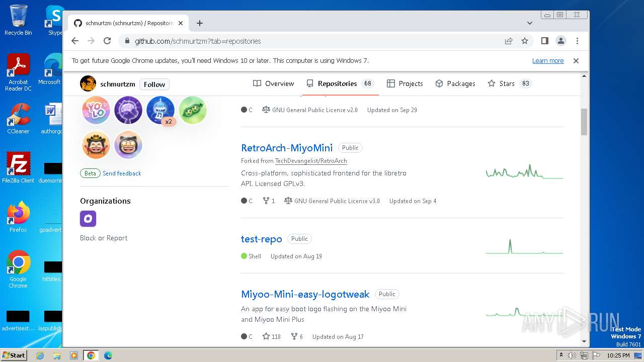
Task: Open the RetroArch-MiyoMini repository
Action: pos(287,148)
